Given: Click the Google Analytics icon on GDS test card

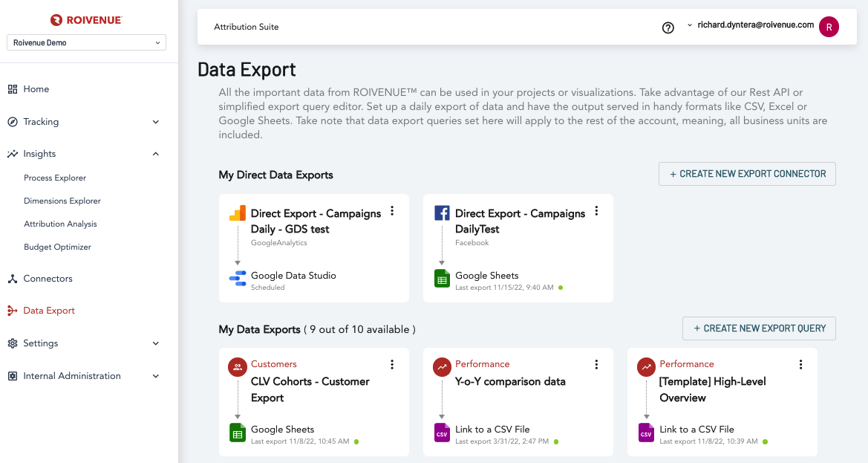Looking at the screenshot, I should point(238,213).
